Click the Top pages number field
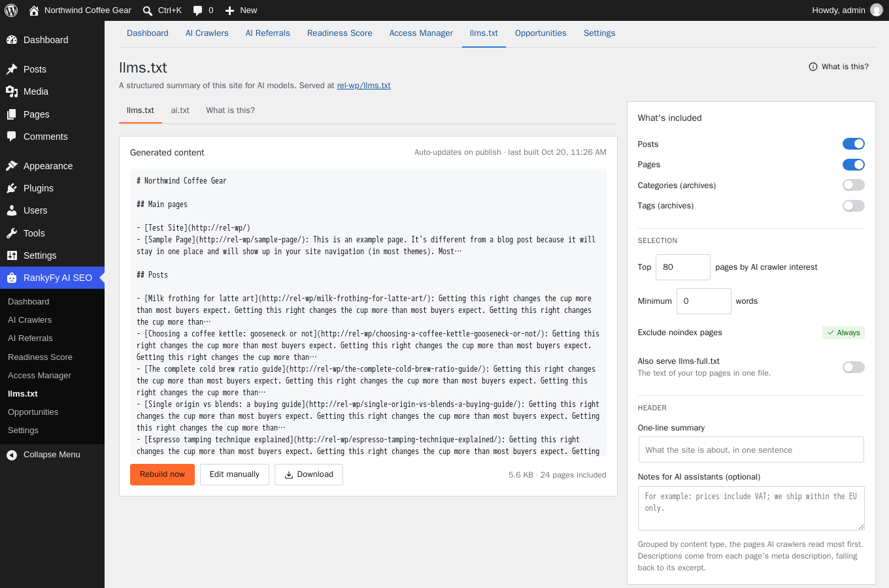Viewport: 889px width, 588px height. click(x=683, y=267)
